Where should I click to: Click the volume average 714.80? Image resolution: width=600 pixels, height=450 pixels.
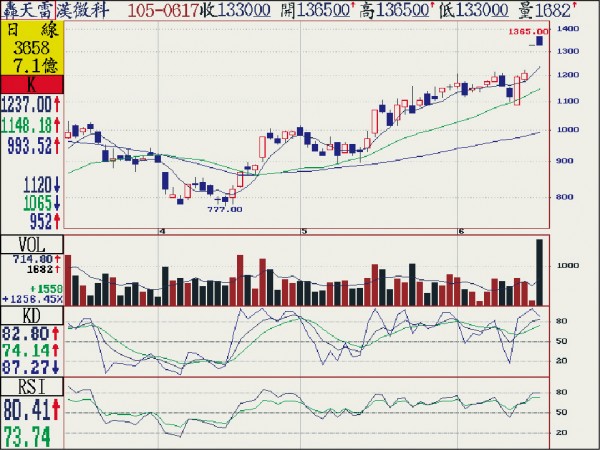click(37, 259)
